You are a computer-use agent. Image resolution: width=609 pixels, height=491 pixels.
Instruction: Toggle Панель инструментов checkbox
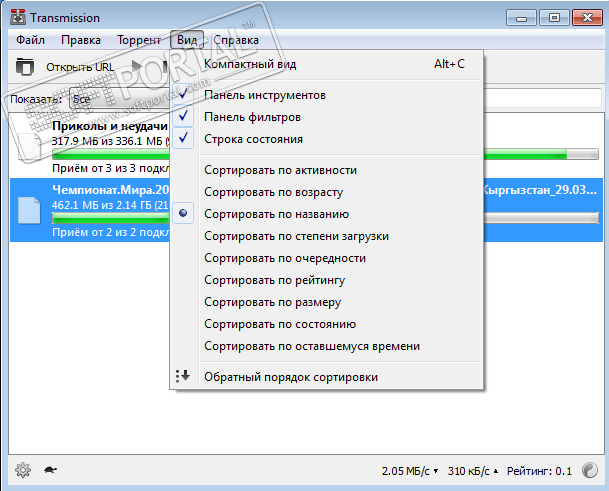coord(183,94)
